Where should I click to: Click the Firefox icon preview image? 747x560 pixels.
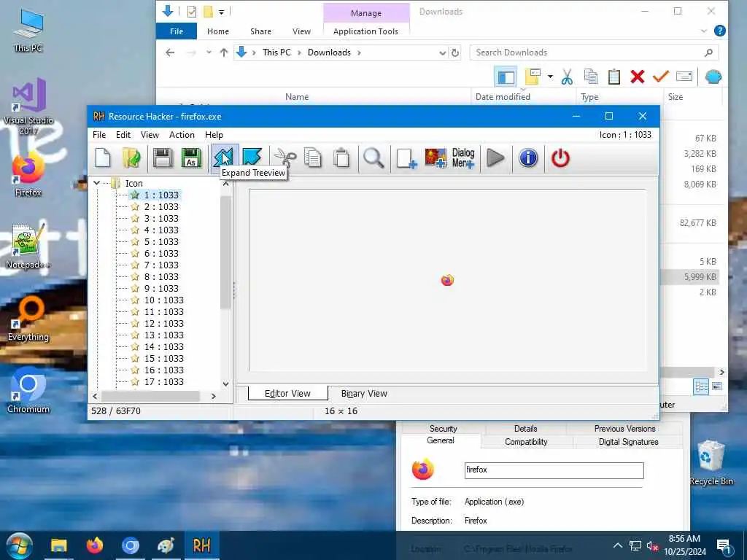click(447, 280)
